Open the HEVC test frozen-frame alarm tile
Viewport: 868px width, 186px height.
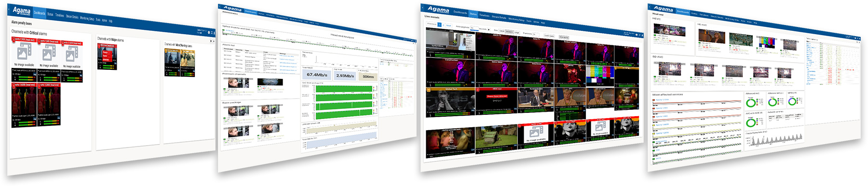[x=497, y=101]
